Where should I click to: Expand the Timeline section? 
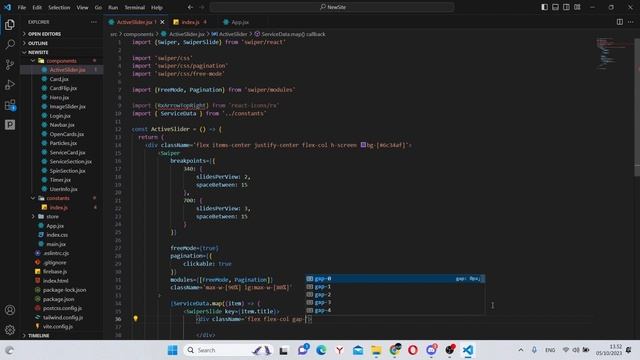[39, 336]
